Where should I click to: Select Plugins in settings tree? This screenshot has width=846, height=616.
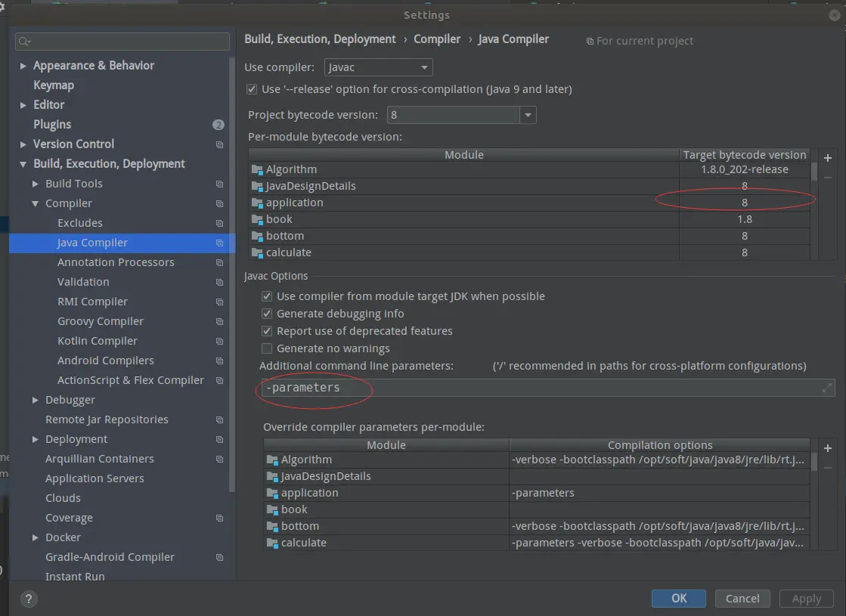(52, 125)
